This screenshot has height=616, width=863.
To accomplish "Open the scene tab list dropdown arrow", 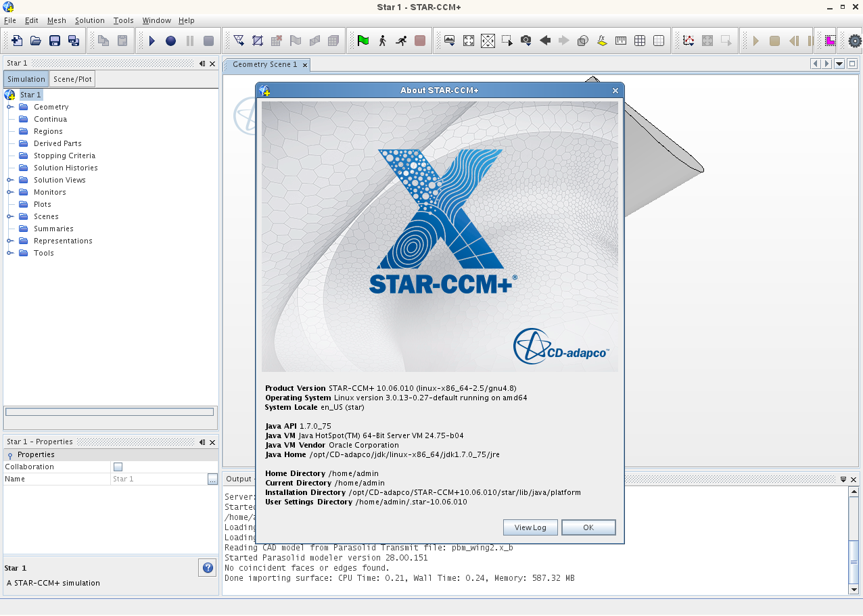I will pyautogui.click(x=839, y=64).
